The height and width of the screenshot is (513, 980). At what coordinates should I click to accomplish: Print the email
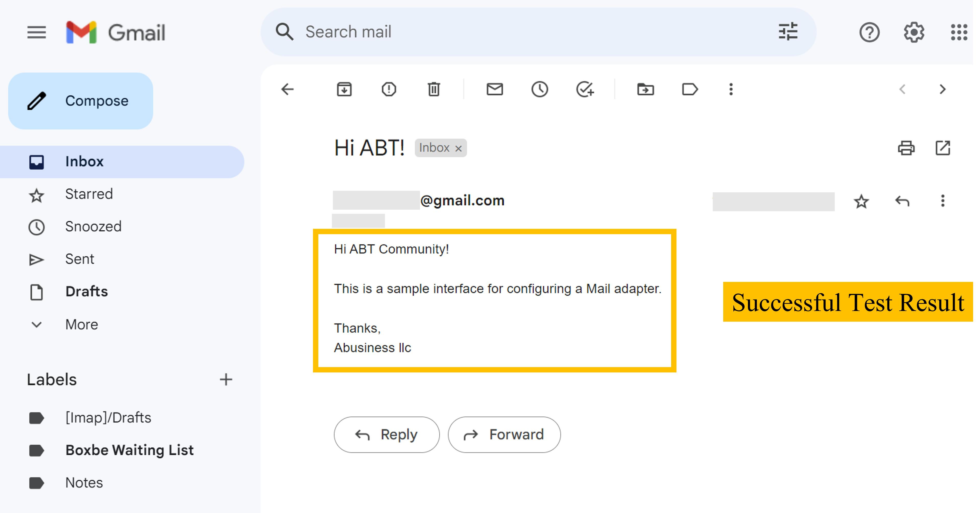(907, 148)
